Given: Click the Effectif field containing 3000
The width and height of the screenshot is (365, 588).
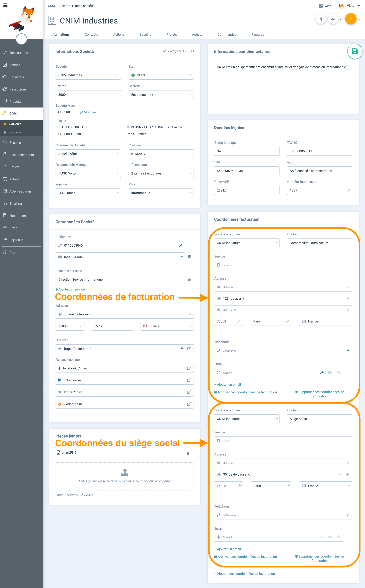Looking at the screenshot, I should (88, 95).
